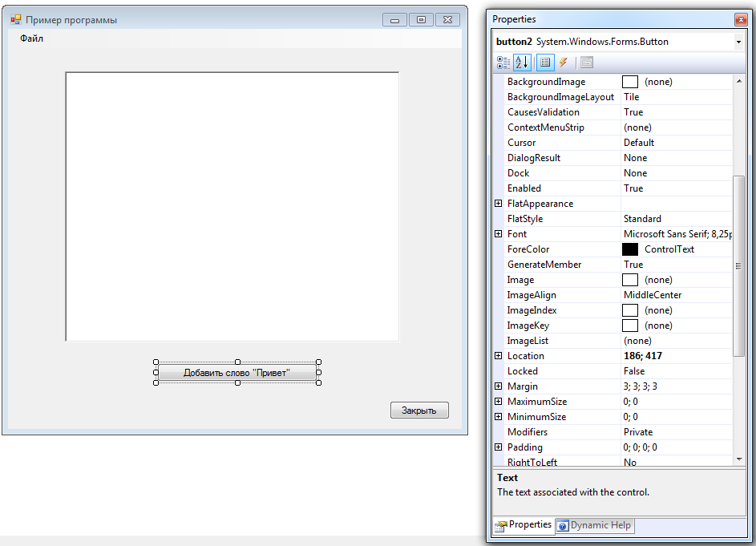Screen dimensions: 756x546
Task: Click the scroll down arrow in Properties grid
Action: tap(739, 459)
